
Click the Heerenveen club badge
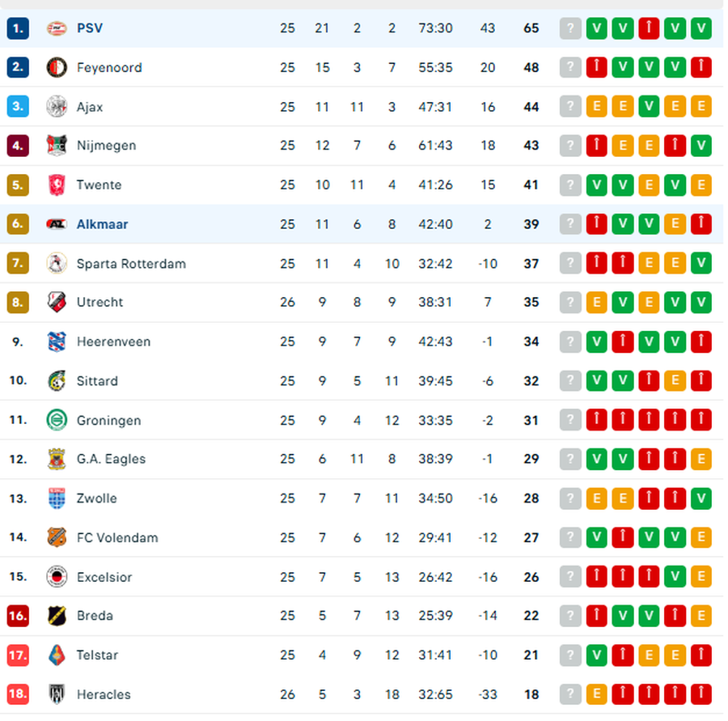57,341
